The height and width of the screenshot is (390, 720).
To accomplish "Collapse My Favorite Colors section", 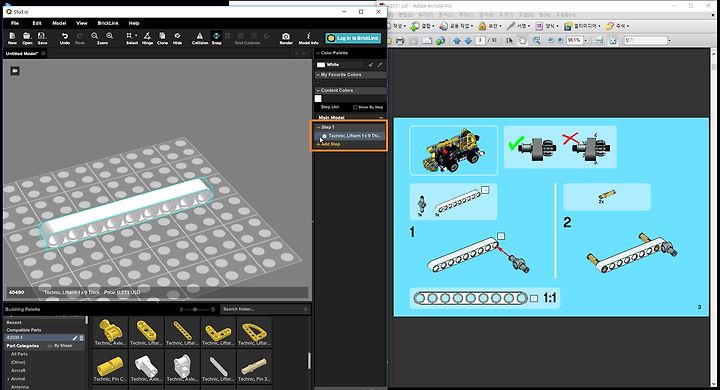I will point(318,74).
